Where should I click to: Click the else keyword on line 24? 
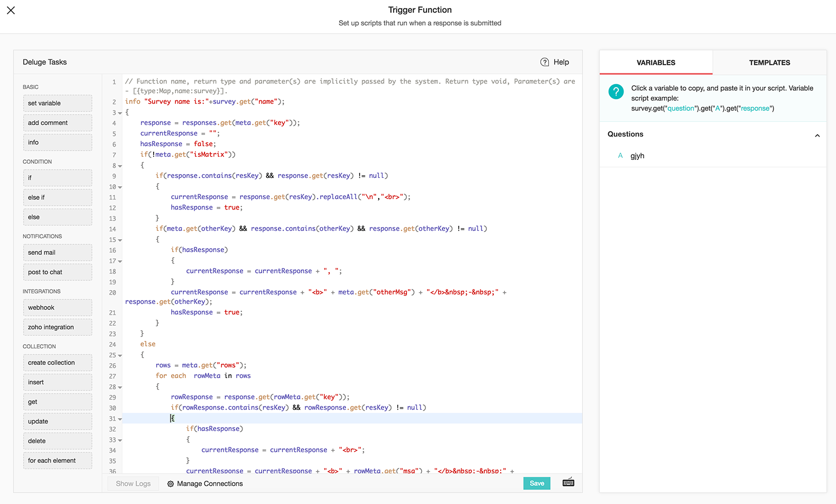pos(148,344)
